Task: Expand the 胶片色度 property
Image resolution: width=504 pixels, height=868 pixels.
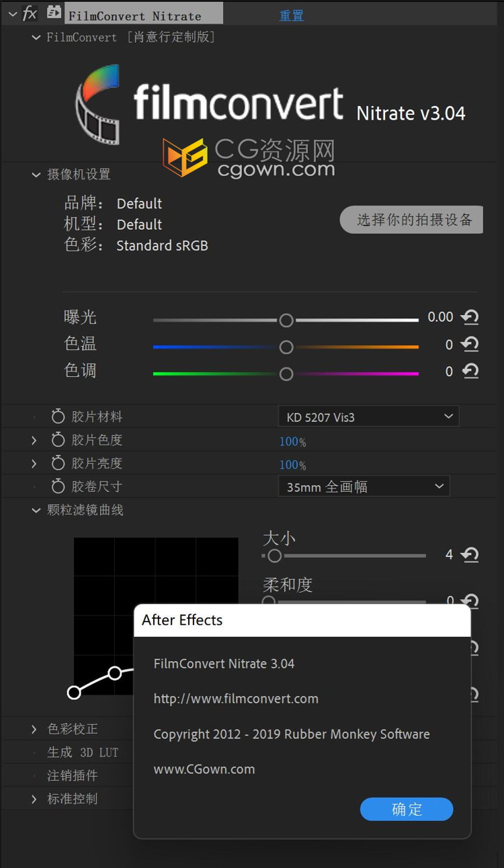Action: click(x=34, y=440)
